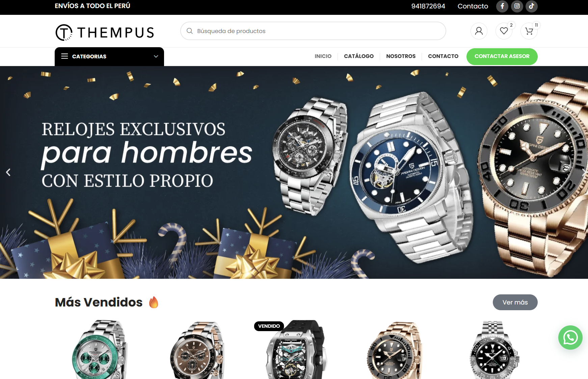Screen dimensions: 588x379
Task: Click the Ver más button
Action: click(515, 302)
